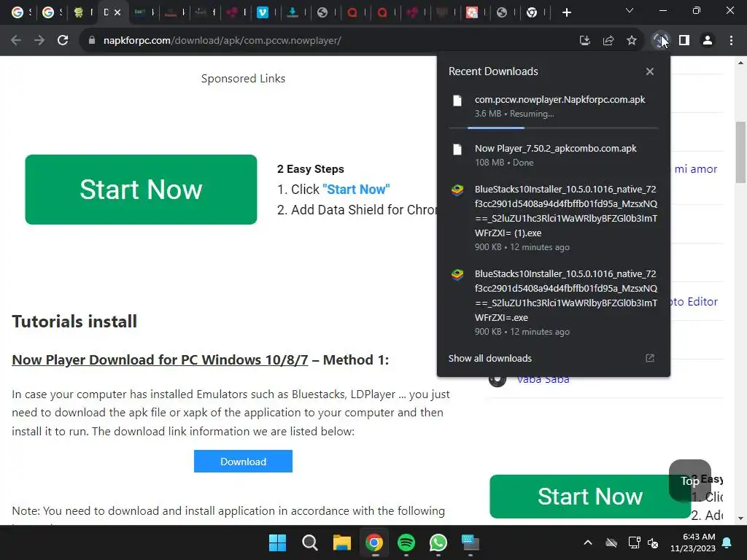Image resolution: width=747 pixels, height=560 pixels.
Task: Open Spotify from the taskbar
Action: pos(406,542)
